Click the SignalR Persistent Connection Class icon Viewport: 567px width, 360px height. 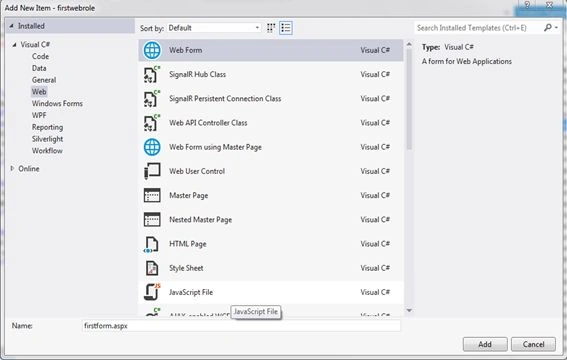click(x=152, y=99)
